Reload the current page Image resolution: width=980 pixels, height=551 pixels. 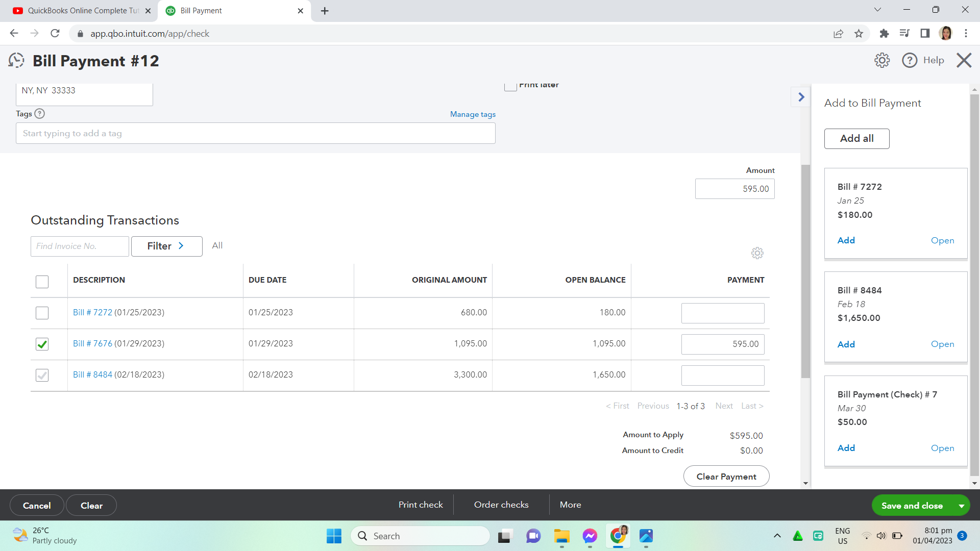pyautogui.click(x=55, y=33)
